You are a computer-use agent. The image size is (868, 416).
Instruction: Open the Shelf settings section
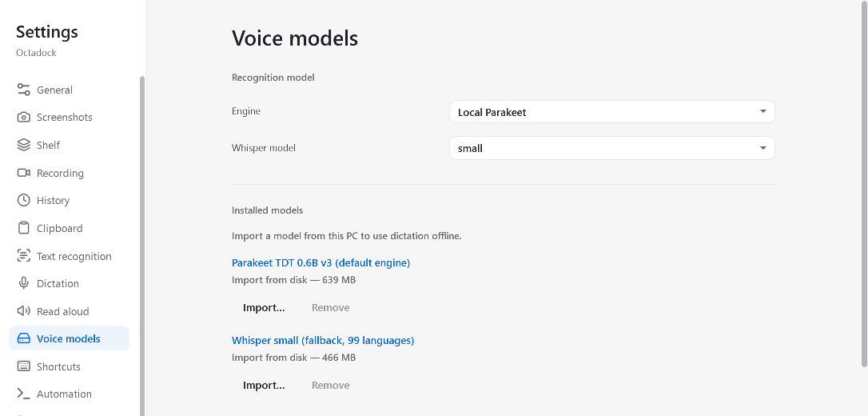pos(70,145)
